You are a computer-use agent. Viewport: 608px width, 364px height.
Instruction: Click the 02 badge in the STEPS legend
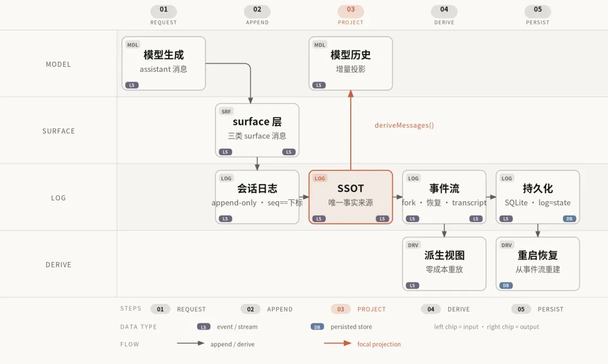[x=251, y=309]
